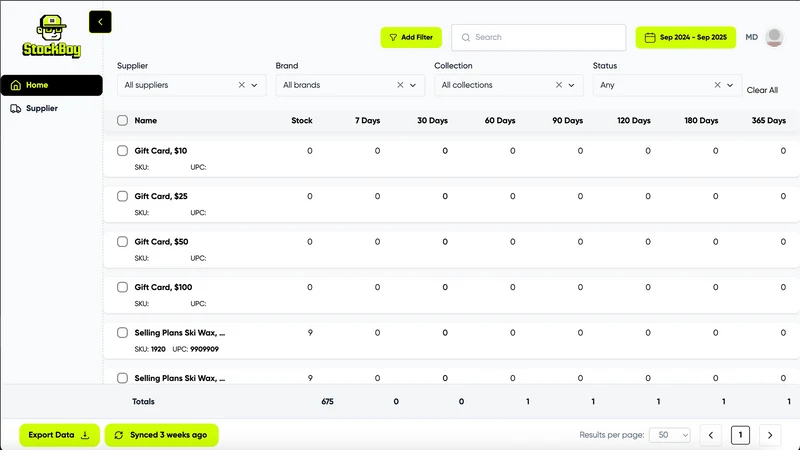Expand the Collection dropdown chevron
800x450 pixels.
click(x=571, y=85)
